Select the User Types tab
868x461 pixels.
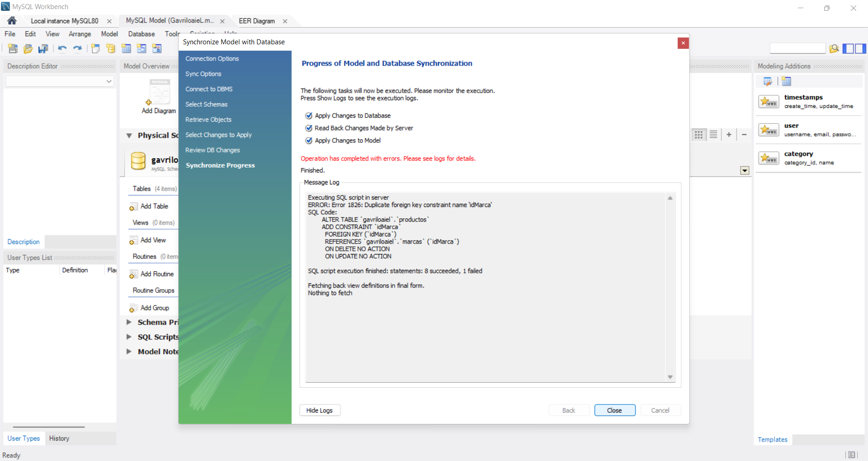coord(24,438)
